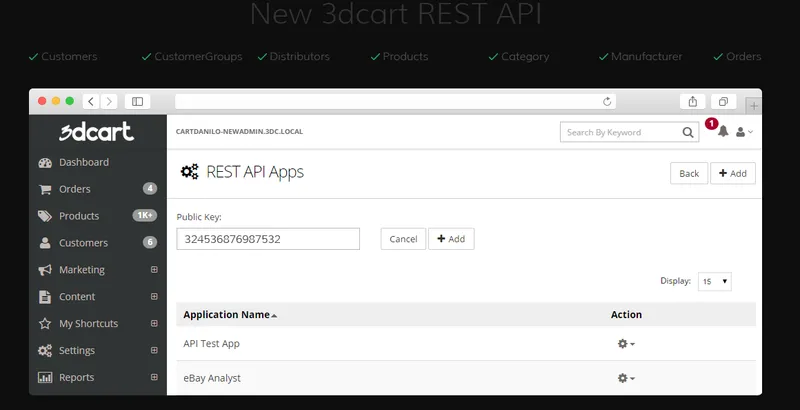This screenshot has height=410, width=800.
Task: Click Add next to Cancel
Action: [451, 239]
